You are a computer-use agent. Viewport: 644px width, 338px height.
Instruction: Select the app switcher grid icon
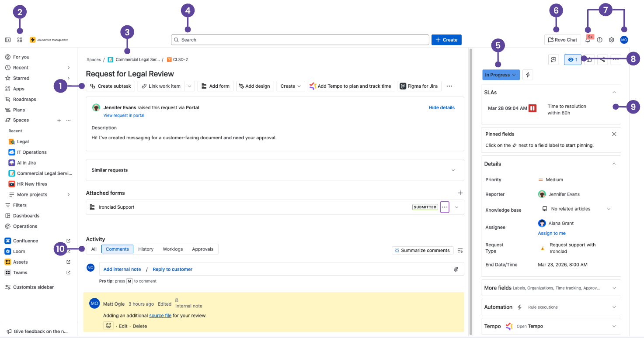(x=20, y=39)
